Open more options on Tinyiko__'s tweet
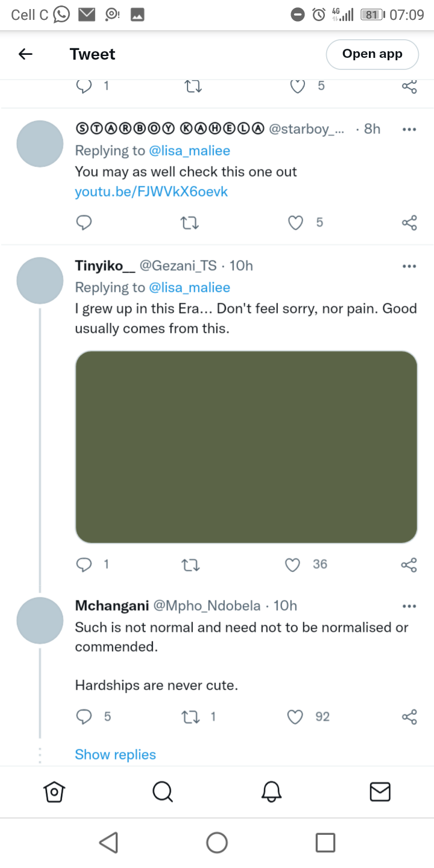The width and height of the screenshot is (434, 868). tap(409, 266)
